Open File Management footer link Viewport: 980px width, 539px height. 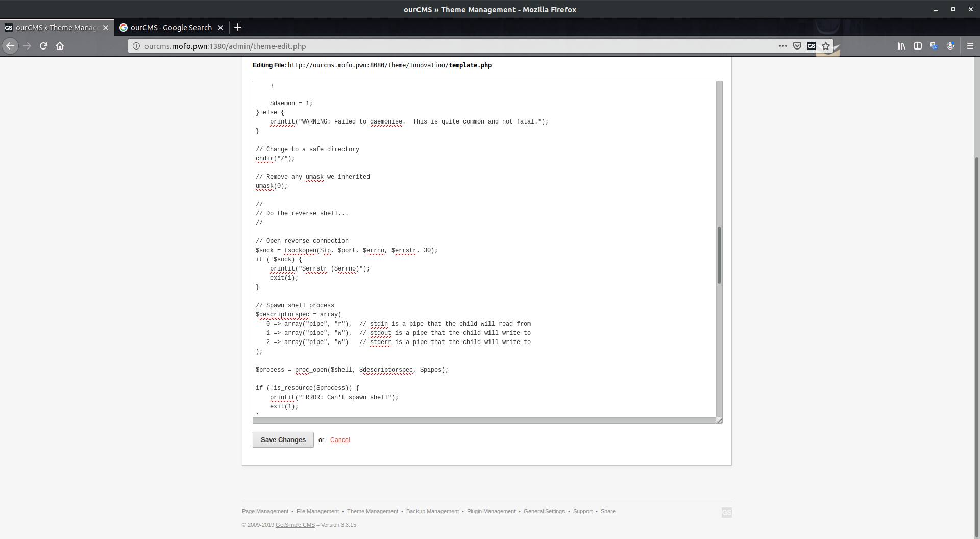(317, 511)
